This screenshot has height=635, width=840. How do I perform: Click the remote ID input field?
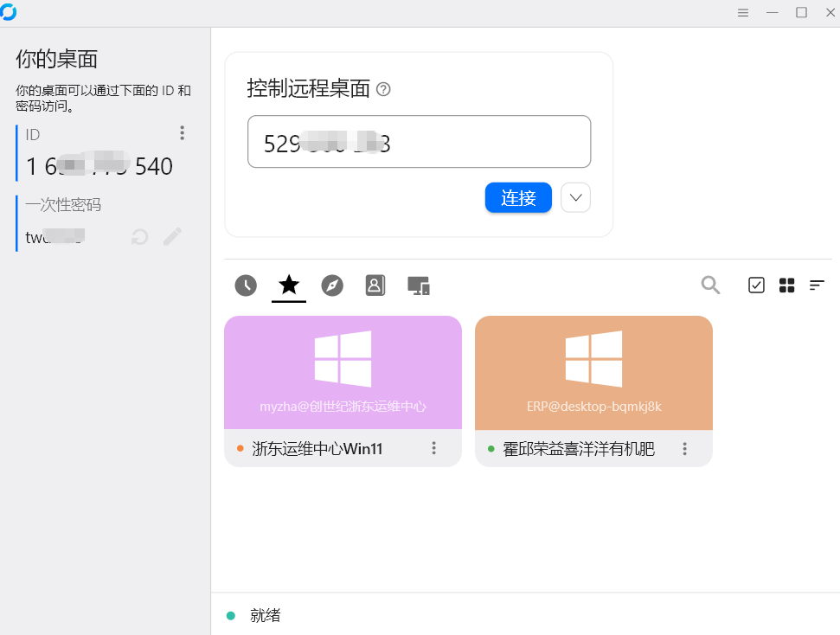(419, 142)
